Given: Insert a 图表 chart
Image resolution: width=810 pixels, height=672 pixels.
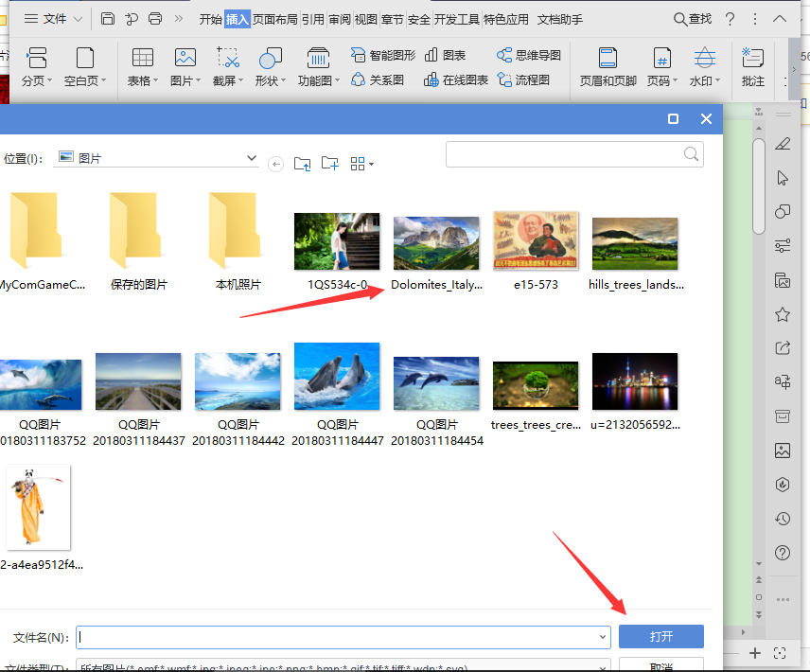Looking at the screenshot, I should coord(446,55).
